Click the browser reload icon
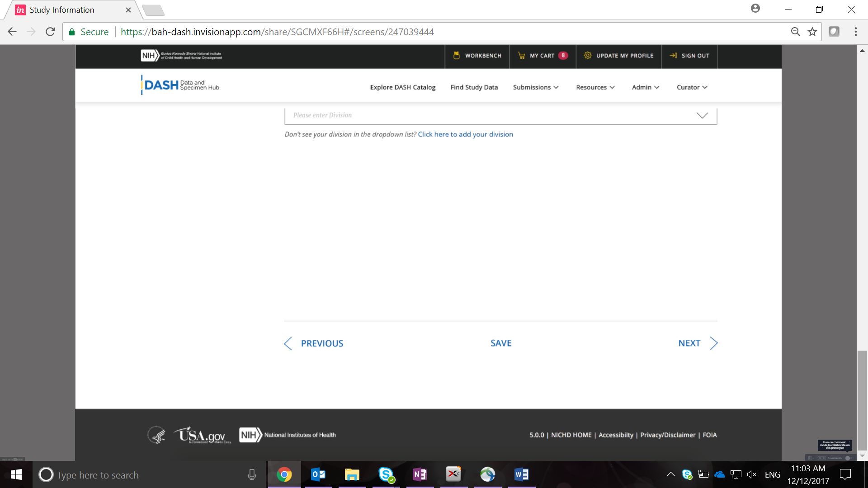Screen dimensions: 868x488 point(50,32)
